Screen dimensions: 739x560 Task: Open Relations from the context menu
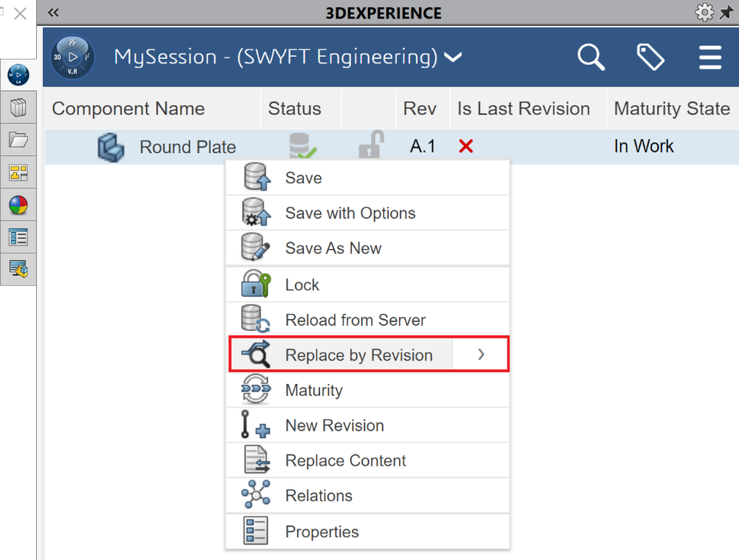[x=367, y=496]
